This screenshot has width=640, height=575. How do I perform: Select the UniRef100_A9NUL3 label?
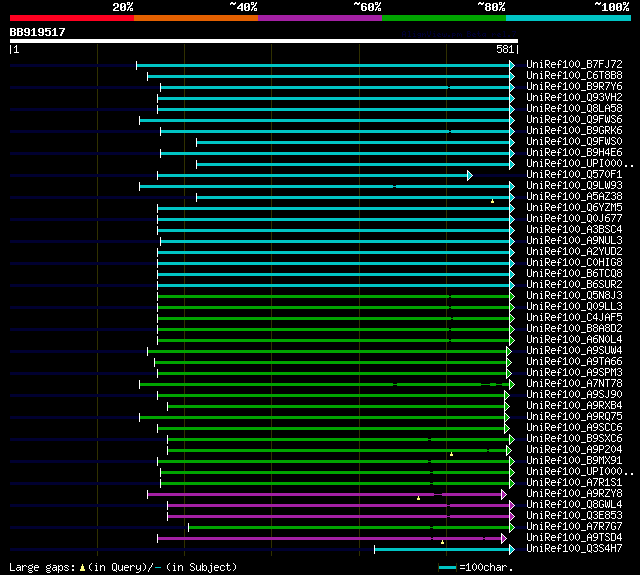click(x=574, y=241)
